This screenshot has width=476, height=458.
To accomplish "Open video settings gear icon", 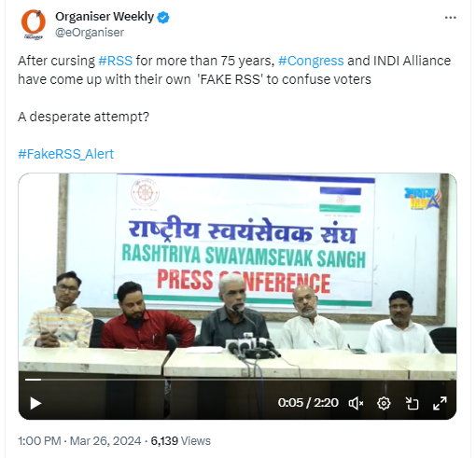I will pyautogui.click(x=384, y=403).
